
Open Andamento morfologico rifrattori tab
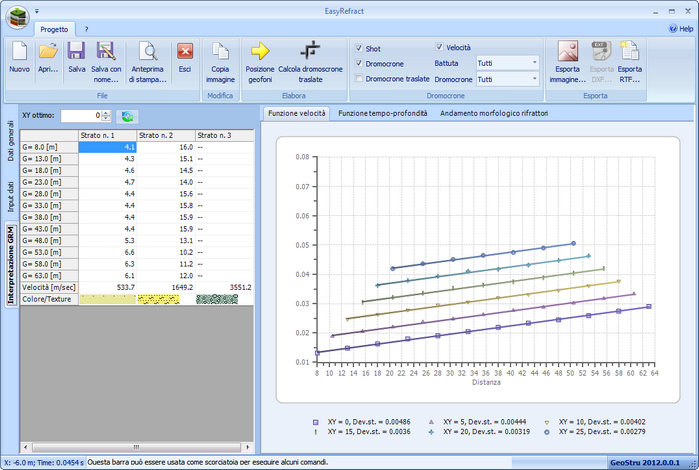click(x=494, y=113)
